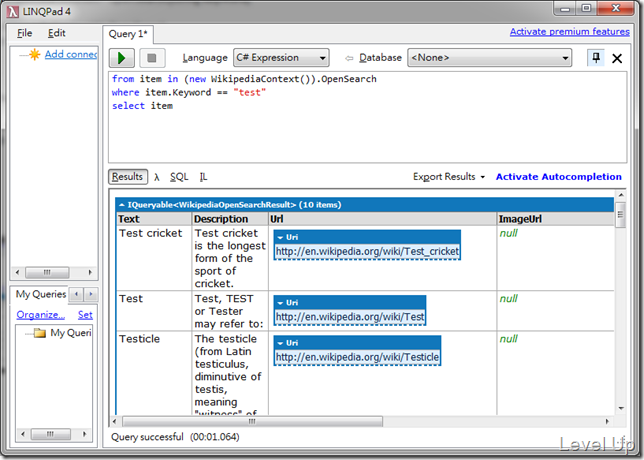The height and width of the screenshot is (460, 644).
Task: Click results vertical scrollbar up arrow
Action: click(621, 195)
